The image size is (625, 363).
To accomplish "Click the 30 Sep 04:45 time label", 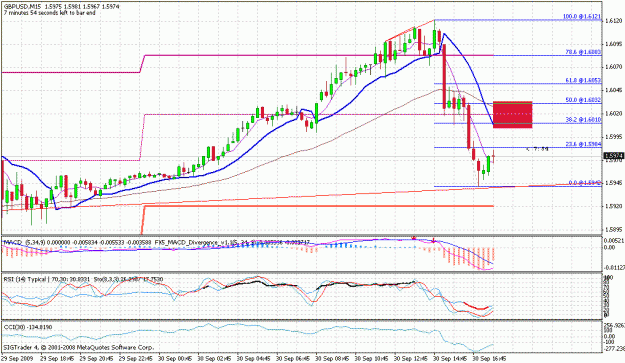I will [x=254, y=358].
